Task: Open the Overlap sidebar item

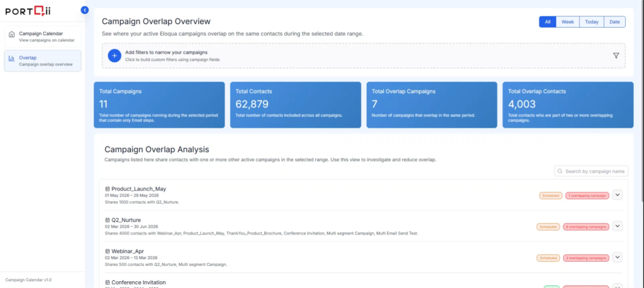Action: pos(43,60)
